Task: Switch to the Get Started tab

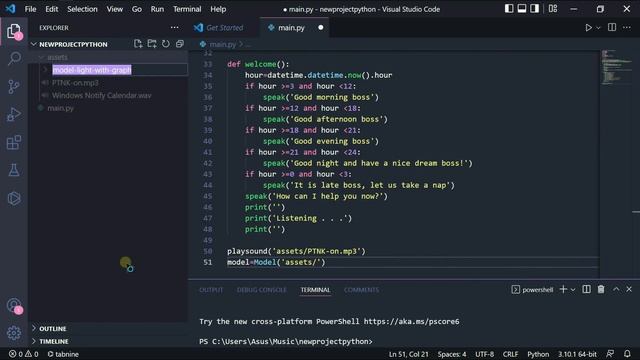Action: [224, 28]
